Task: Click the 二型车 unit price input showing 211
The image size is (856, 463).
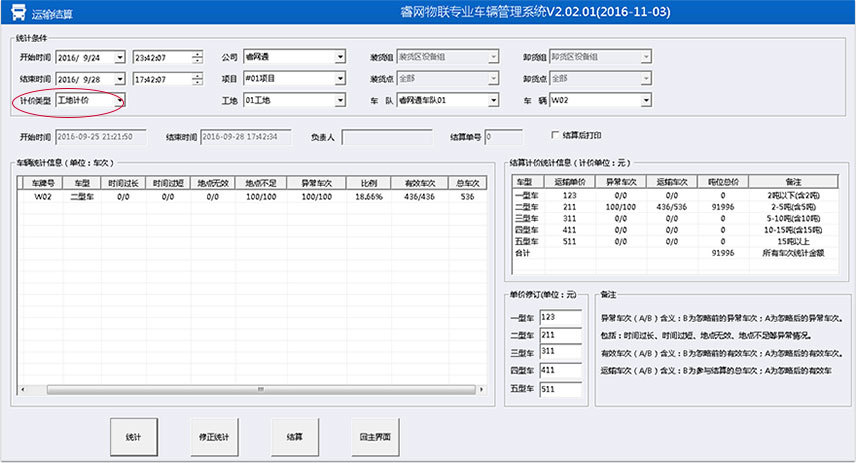Action: (561, 335)
